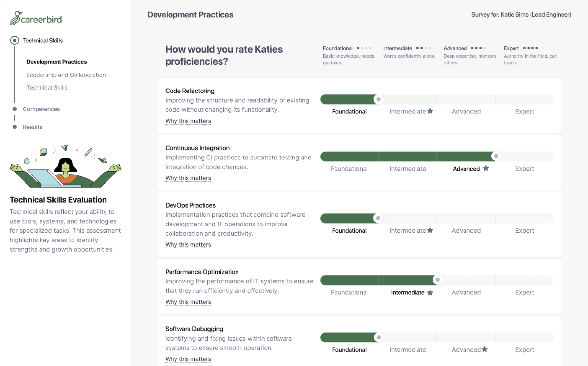Select Advanced rating label for Code Refactoring
This screenshot has height=366, width=588.
pyautogui.click(x=466, y=111)
